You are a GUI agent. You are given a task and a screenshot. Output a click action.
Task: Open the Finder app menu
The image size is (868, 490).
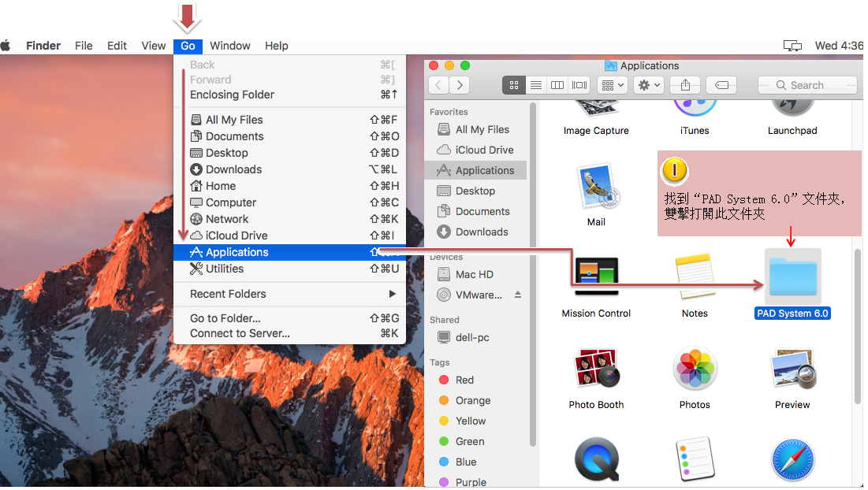[43, 46]
